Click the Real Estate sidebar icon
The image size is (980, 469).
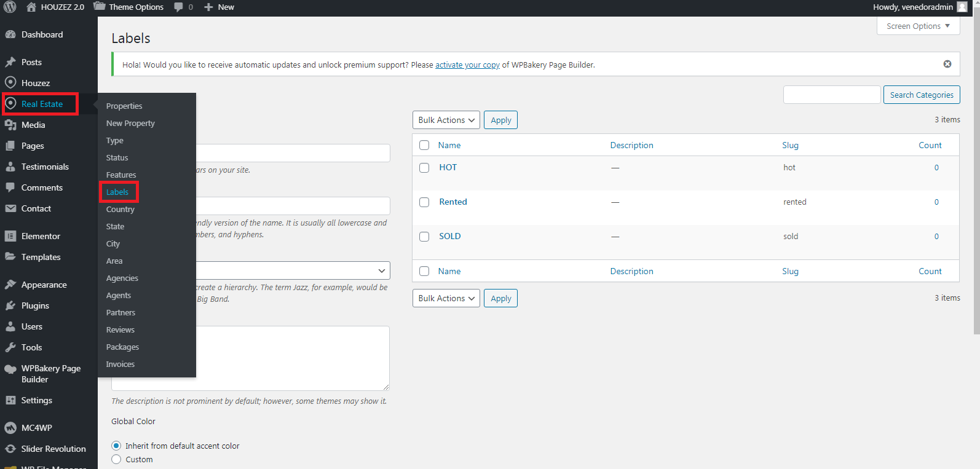coord(10,104)
